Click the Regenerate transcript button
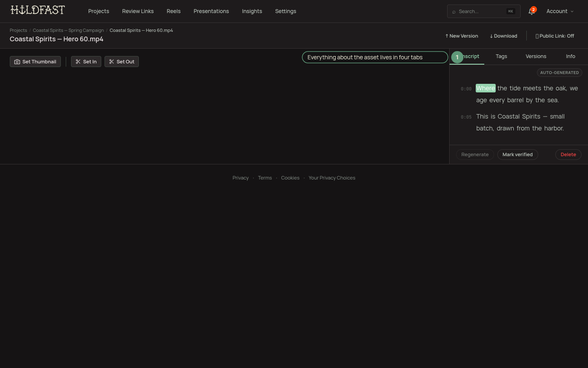 475,155
